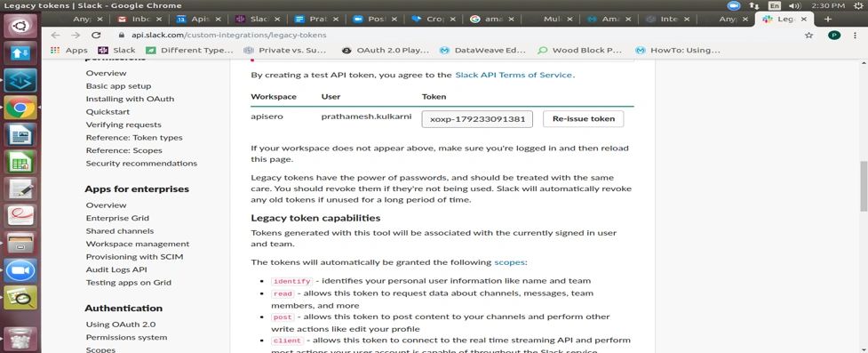
Task: Click the volume icon in system tray
Action: (795, 5)
